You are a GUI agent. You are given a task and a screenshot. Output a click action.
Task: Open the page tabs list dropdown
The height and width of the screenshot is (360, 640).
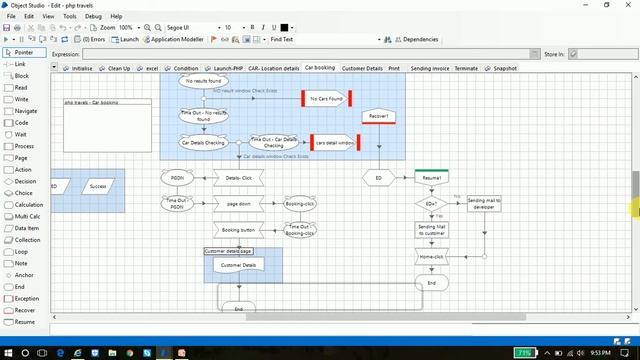pyautogui.click(x=54, y=67)
